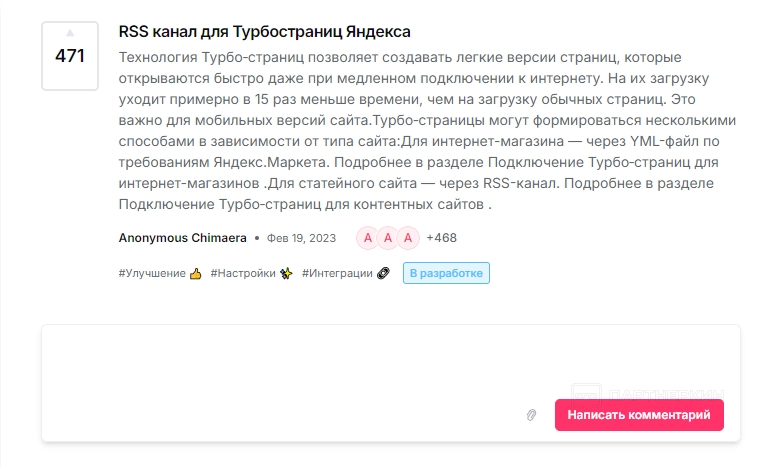Open the RSS канал для Турбостраниц Яндекса title
Viewport: 775px width, 467px height.
click(x=264, y=31)
